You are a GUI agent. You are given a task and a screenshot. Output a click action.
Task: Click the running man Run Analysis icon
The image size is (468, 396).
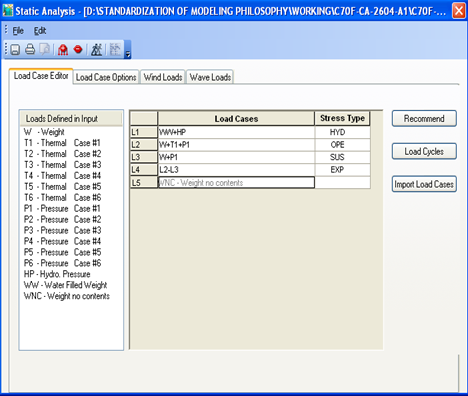[97, 50]
